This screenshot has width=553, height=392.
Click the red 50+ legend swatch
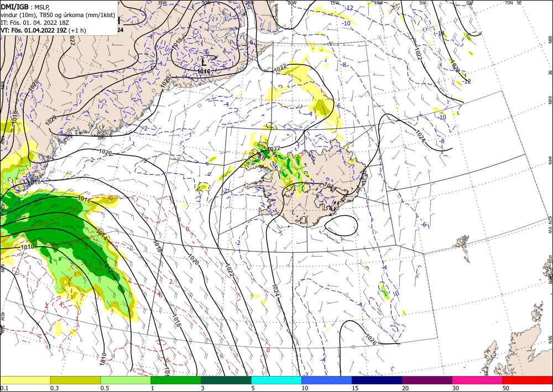pos(528,380)
